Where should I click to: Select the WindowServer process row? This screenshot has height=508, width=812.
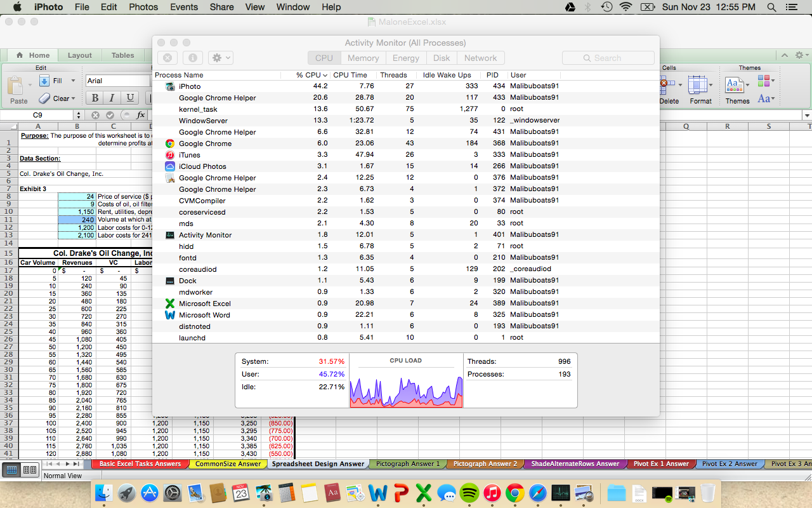tap(406, 121)
